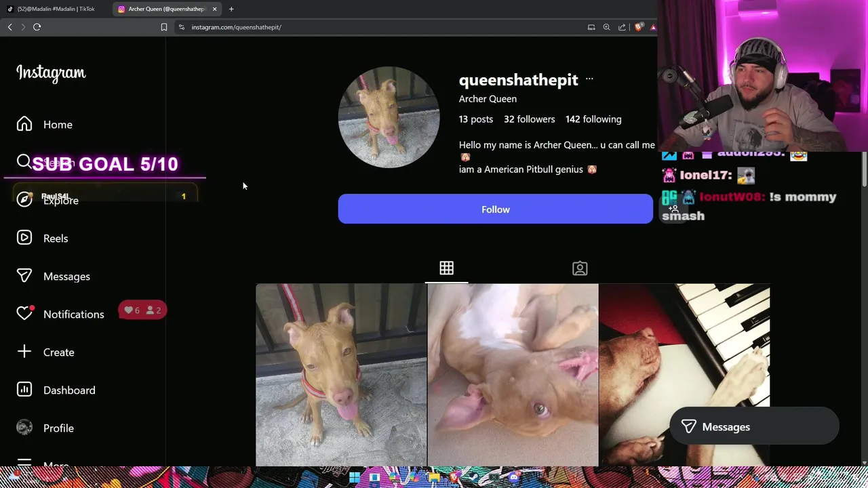Screen dimensions: 868x488
Task: Open the post of dog sitting on concrete
Action: click(x=341, y=375)
